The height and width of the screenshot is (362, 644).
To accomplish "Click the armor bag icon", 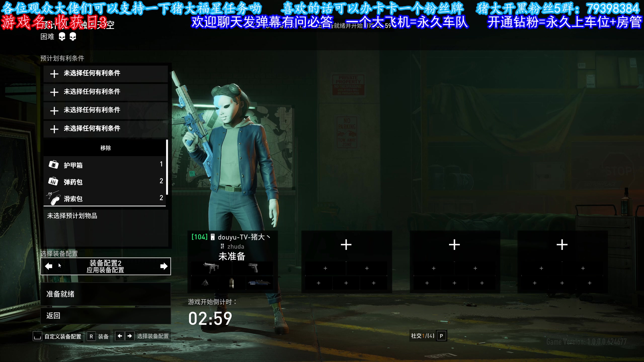I will (x=53, y=165).
